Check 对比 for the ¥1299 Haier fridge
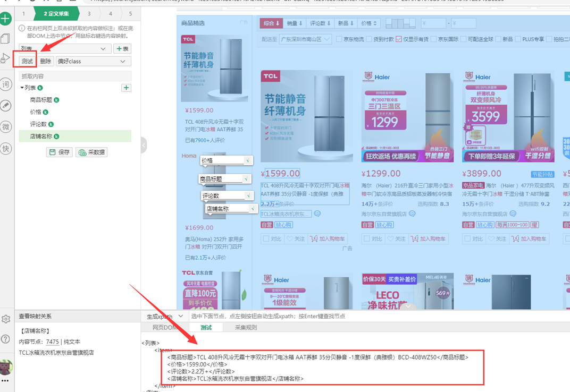This screenshot has width=570, height=392. click(367, 238)
